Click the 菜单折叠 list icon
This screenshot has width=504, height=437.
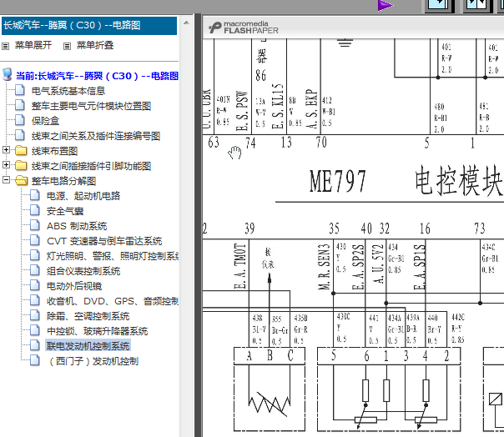click(x=67, y=46)
